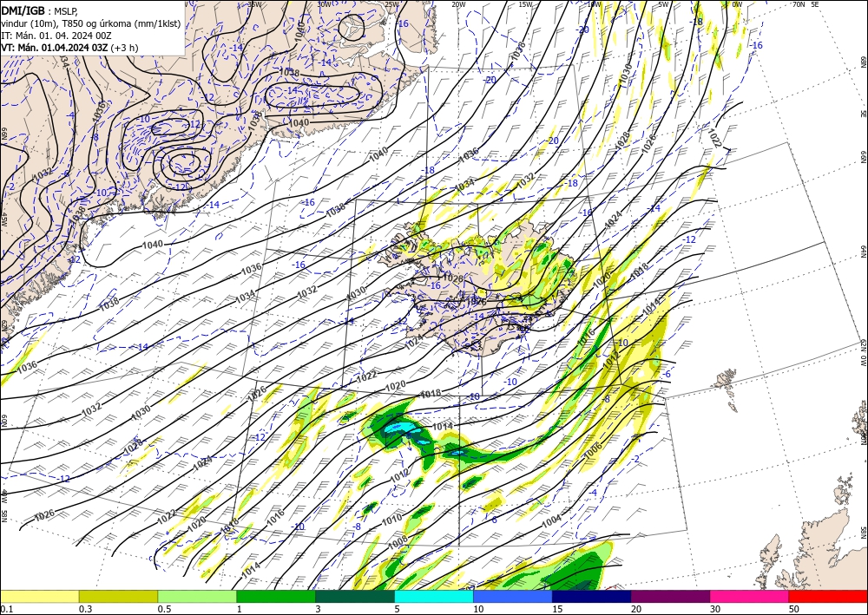
Task: Select the 'IT: Mán. 01. 04. 2024 00Z' line
Action: point(56,36)
